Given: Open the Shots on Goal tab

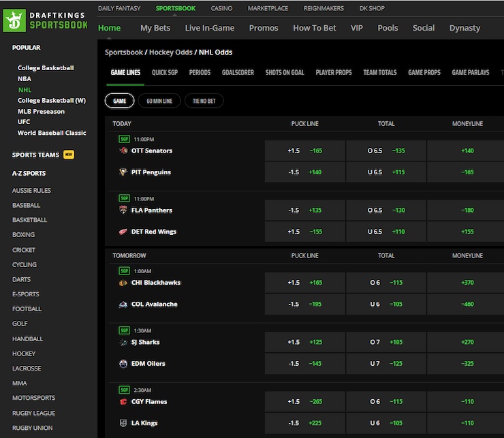Looking at the screenshot, I should click(x=285, y=73).
